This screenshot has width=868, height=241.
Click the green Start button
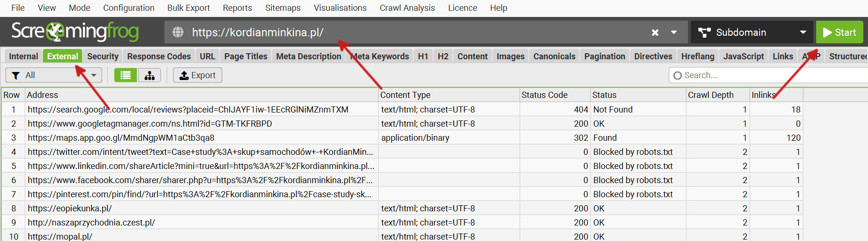point(839,32)
